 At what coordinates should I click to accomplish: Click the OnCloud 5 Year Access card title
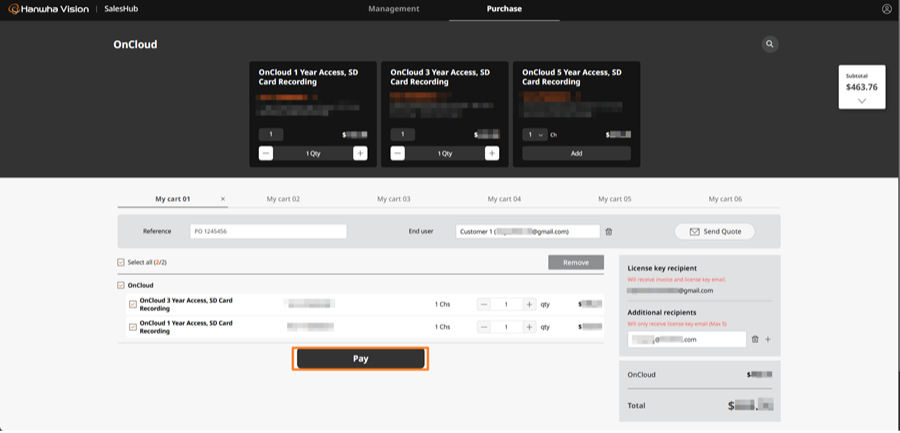point(572,77)
